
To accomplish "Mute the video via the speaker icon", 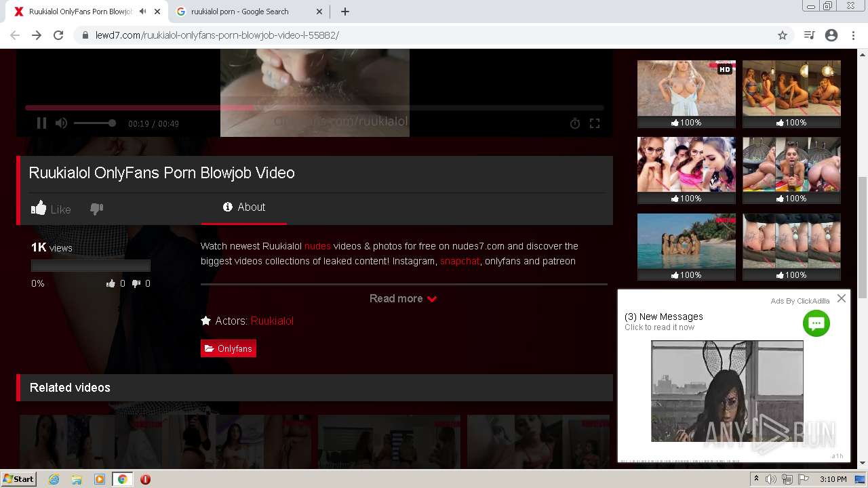I will (61, 123).
